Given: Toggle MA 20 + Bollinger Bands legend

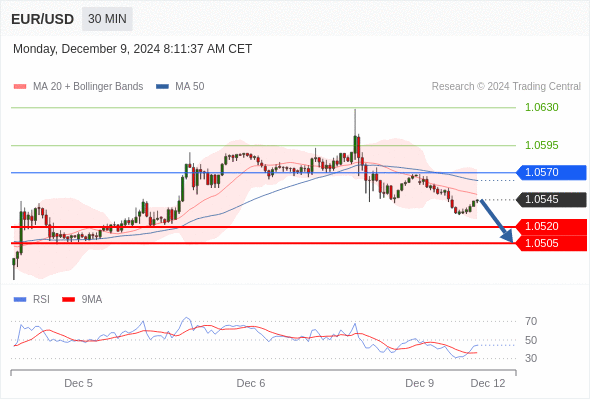Looking at the screenshot, I should (78, 87).
